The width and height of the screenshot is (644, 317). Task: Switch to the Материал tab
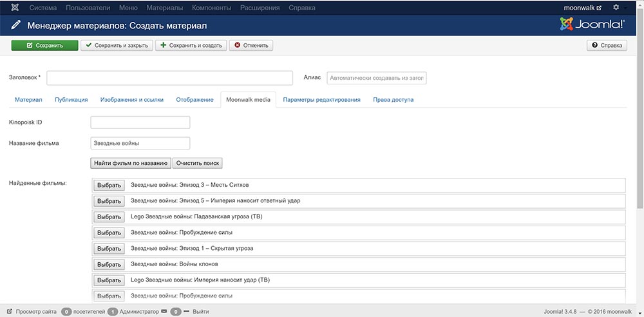pyautogui.click(x=28, y=100)
